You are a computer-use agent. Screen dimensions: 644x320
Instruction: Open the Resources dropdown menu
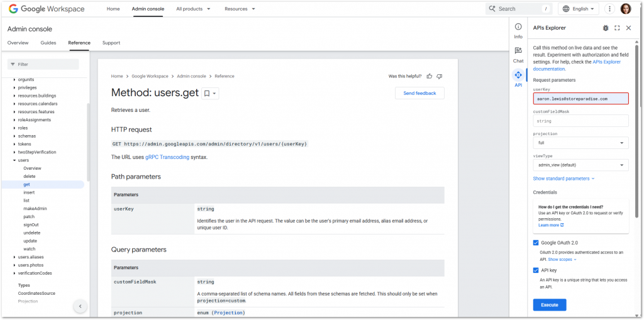pyautogui.click(x=240, y=9)
